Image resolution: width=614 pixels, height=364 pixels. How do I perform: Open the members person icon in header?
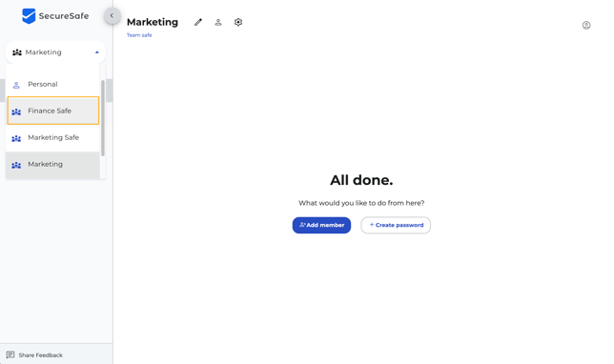click(x=218, y=22)
